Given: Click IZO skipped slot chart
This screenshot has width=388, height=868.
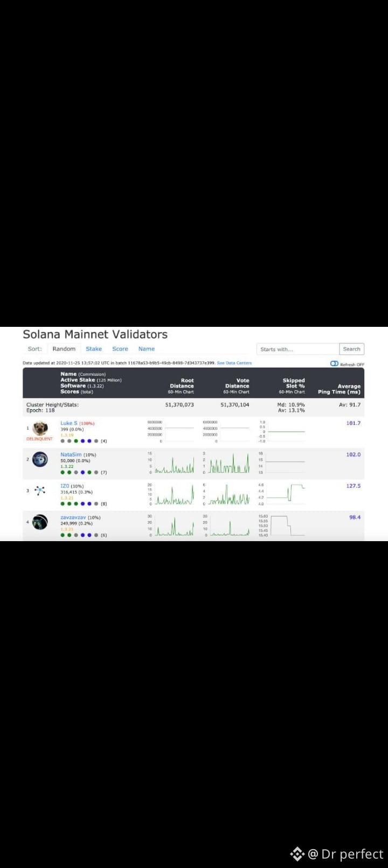Looking at the screenshot, I should pyautogui.click(x=282, y=494).
